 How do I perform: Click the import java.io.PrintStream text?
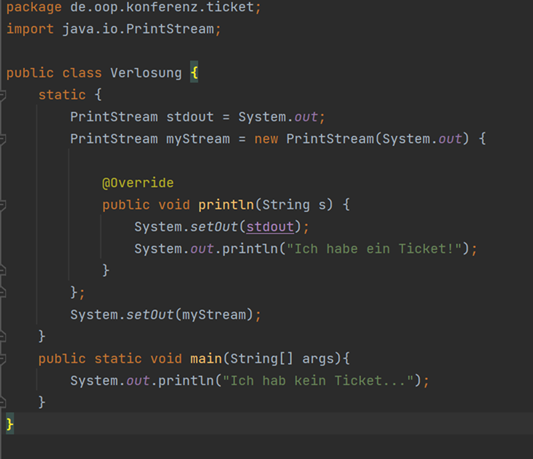click(x=114, y=29)
